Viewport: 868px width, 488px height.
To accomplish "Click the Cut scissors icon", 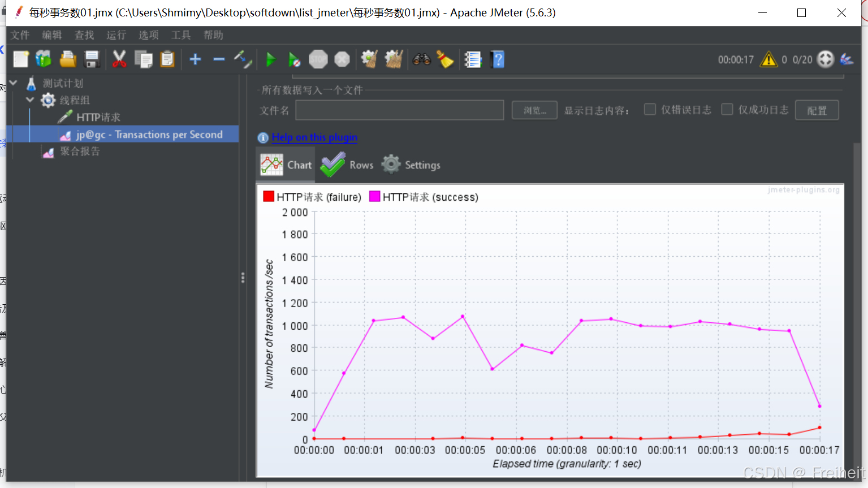I will tap(119, 59).
